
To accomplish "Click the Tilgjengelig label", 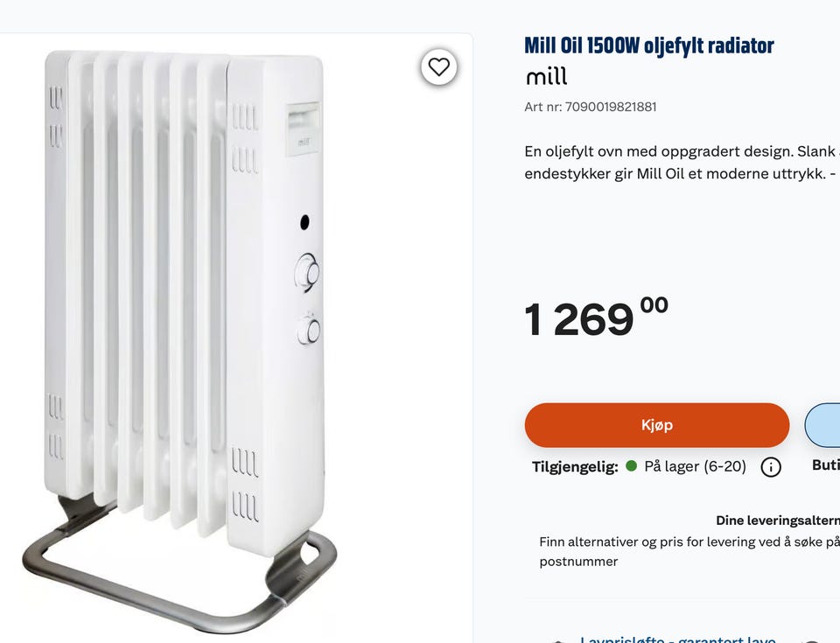I will [575, 466].
